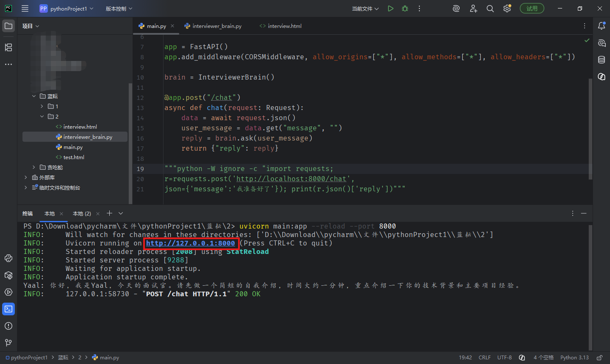Open the http://127.0.0.1:8000 link in terminal
The width and height of the screenshot is (610, 364).
191,243
